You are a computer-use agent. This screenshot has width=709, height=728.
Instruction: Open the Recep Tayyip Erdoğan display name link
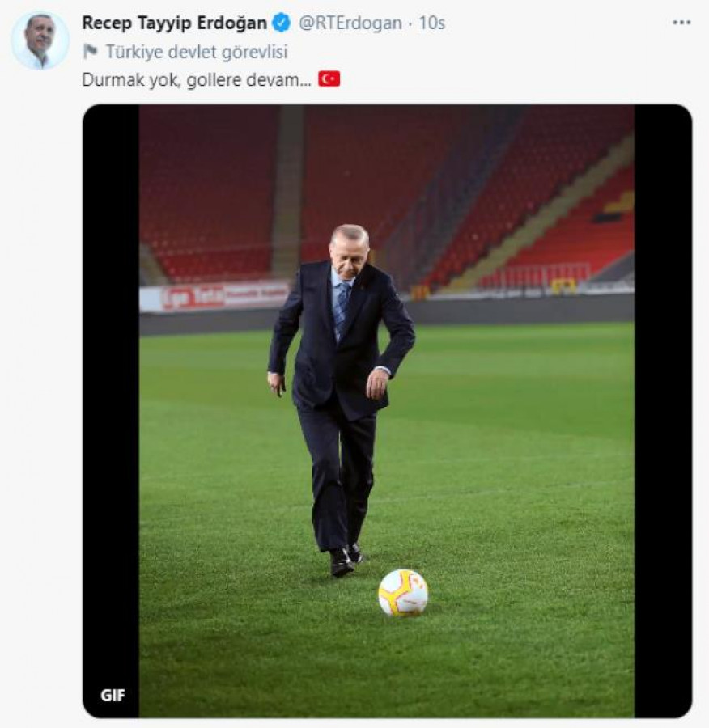(174, 23)
